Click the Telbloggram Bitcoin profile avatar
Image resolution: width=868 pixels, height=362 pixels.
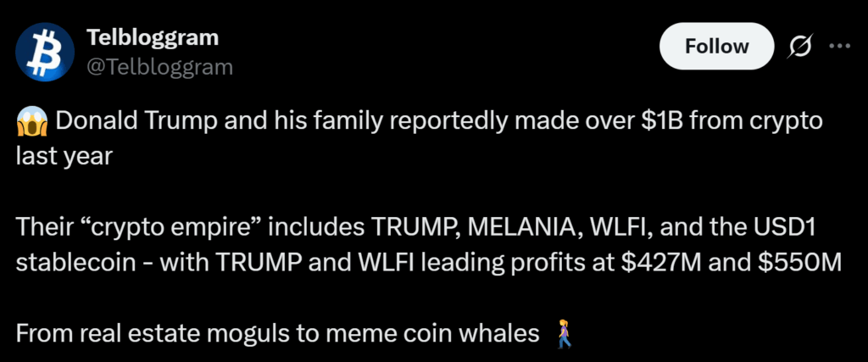pos(45,52)
